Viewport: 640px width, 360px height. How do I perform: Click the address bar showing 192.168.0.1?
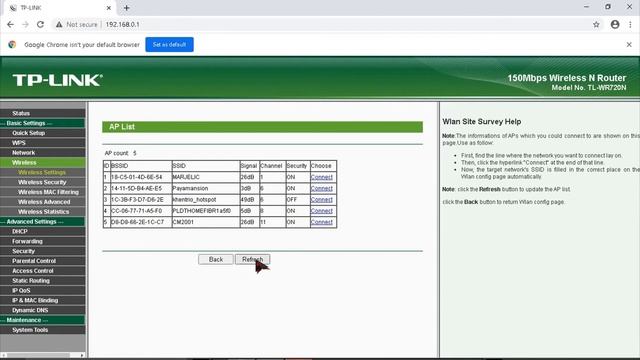point(122,24)
